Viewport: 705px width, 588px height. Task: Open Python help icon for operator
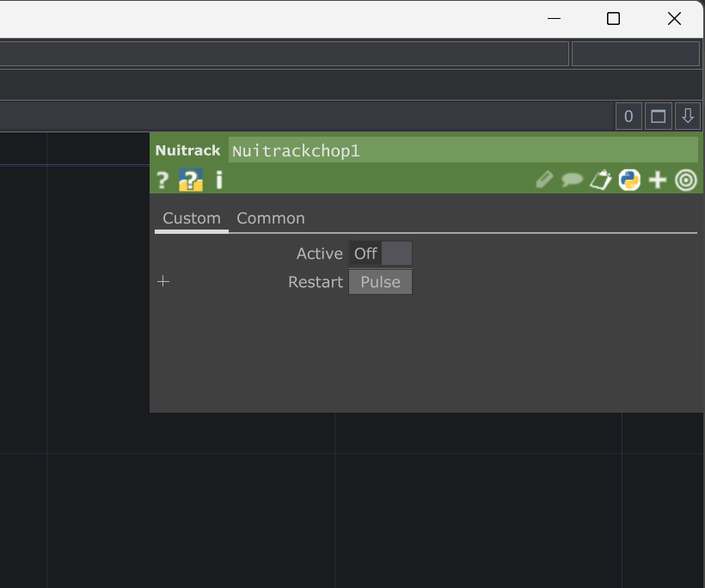click(191, 180)
